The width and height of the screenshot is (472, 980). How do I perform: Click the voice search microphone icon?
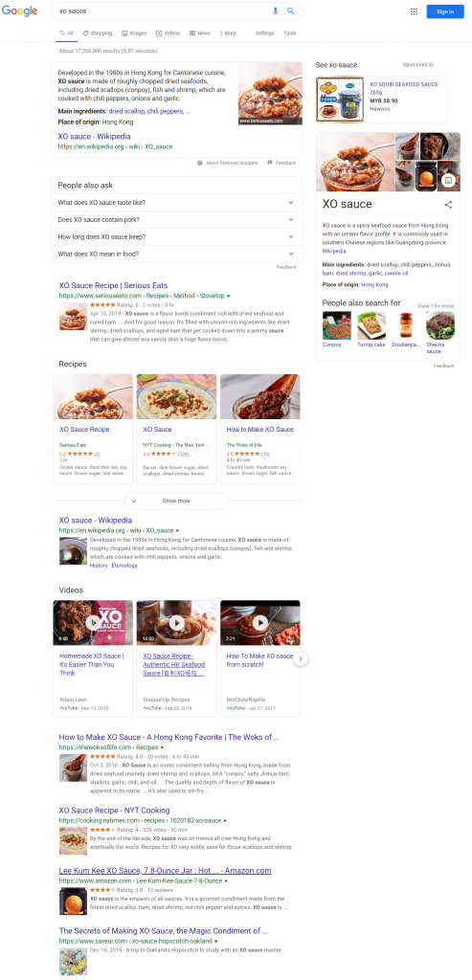tap(275, 11)
